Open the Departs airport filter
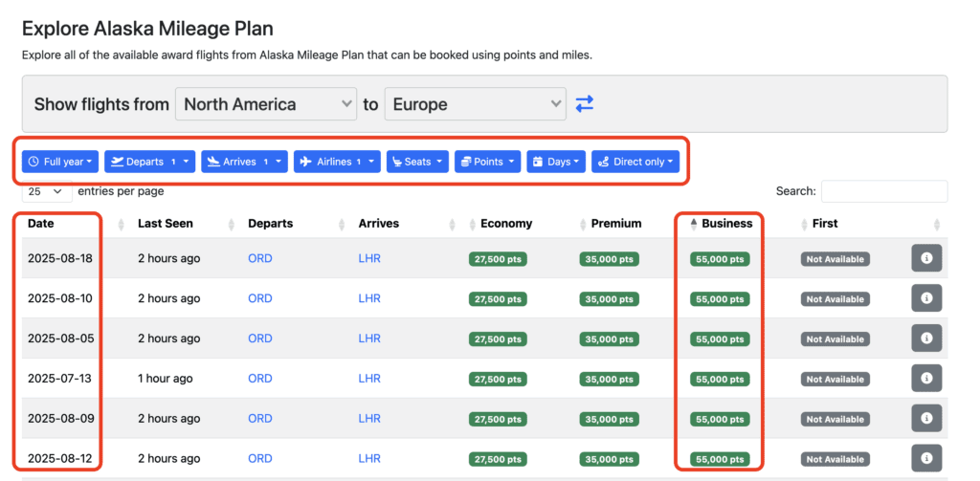This screenshot has height=481, width=980. (x=150, y=162)
